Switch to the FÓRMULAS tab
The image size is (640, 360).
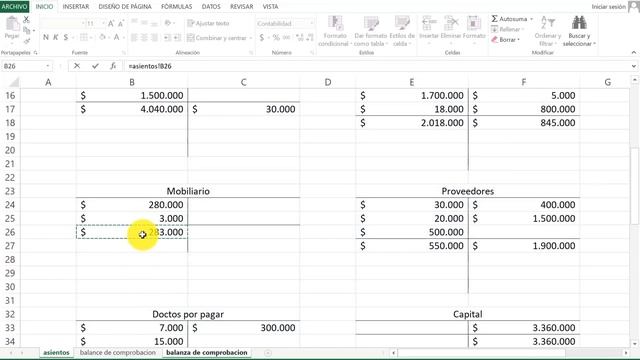pos(176,7)
